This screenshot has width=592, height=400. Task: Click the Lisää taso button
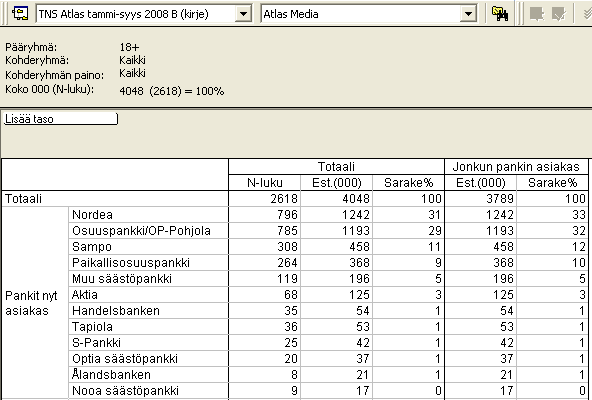(60, 119)
